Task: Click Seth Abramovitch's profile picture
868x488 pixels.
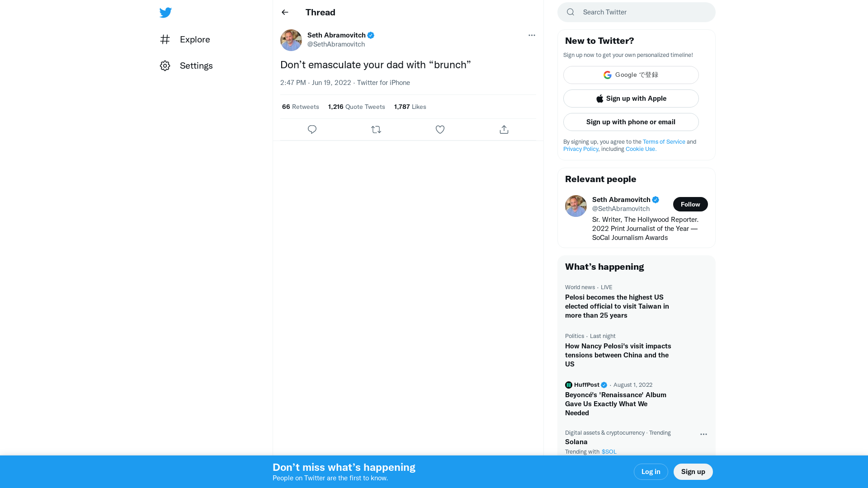Action: [291, 40]
